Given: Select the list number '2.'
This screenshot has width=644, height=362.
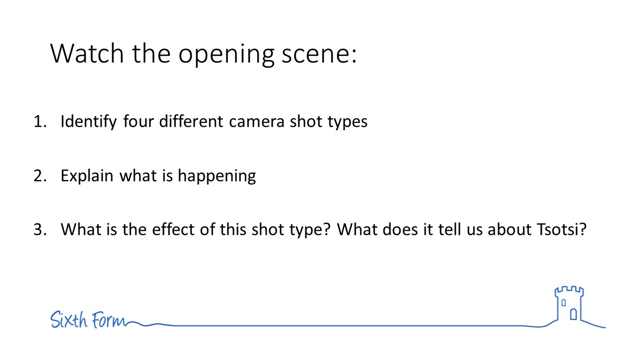Looking at the screenshot, I should click(40, 176).
